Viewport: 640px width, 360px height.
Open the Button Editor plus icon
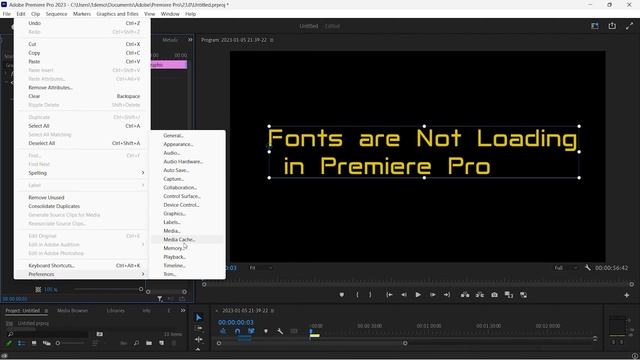pyautogui.click(x=627, y=295)
